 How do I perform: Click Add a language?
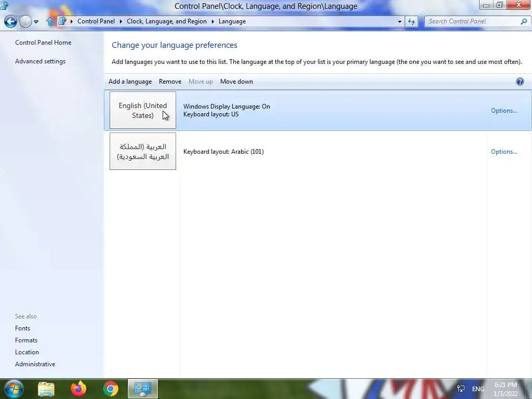[x=130, y=82]
